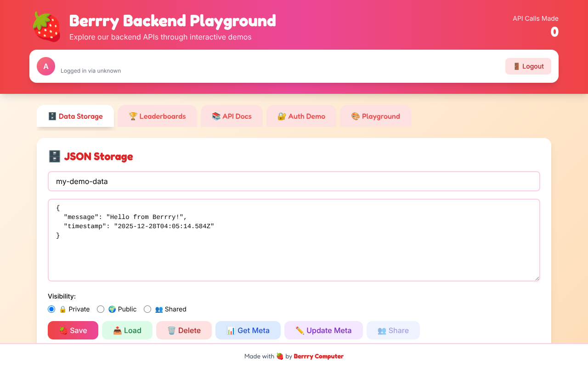Click the Share button
588x368 pixels.
(x=393, y=330)
